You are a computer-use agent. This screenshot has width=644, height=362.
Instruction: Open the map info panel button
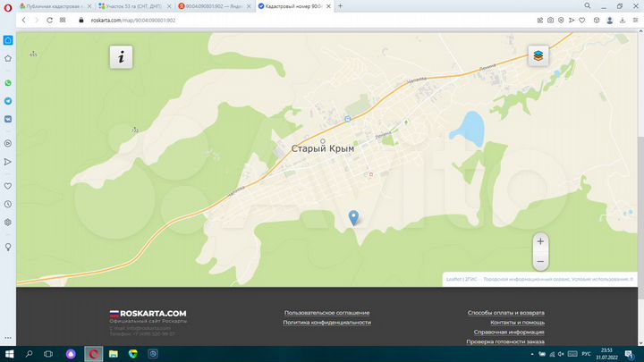[x=121, y=57]
